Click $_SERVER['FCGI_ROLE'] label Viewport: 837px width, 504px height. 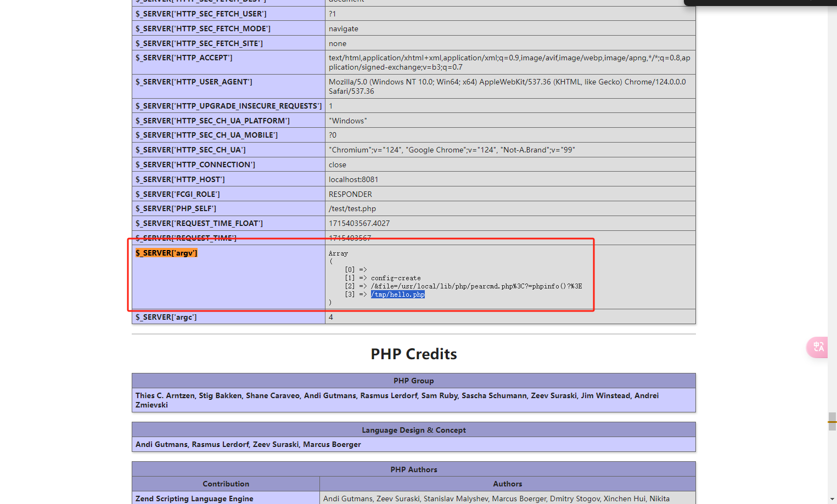pos(178,194)
